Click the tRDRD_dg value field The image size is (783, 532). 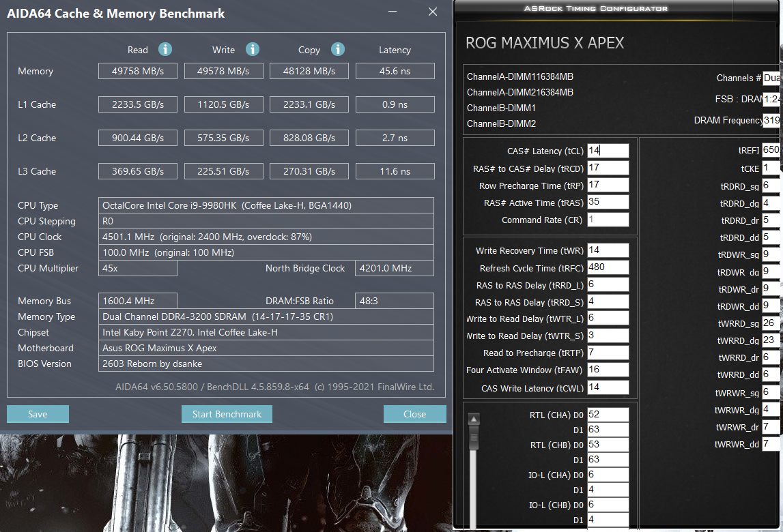tap(771, 203)
